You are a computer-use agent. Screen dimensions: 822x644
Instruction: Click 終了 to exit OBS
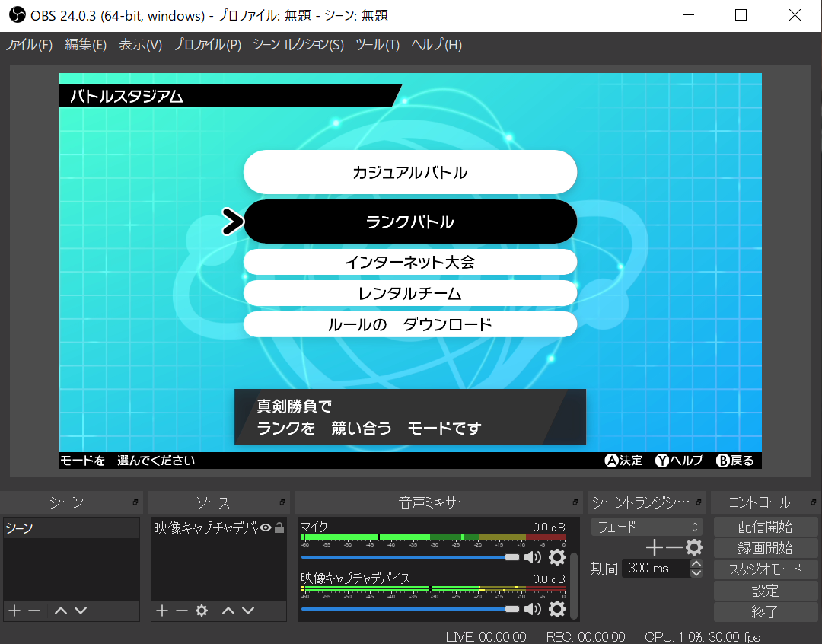(766, 611)
